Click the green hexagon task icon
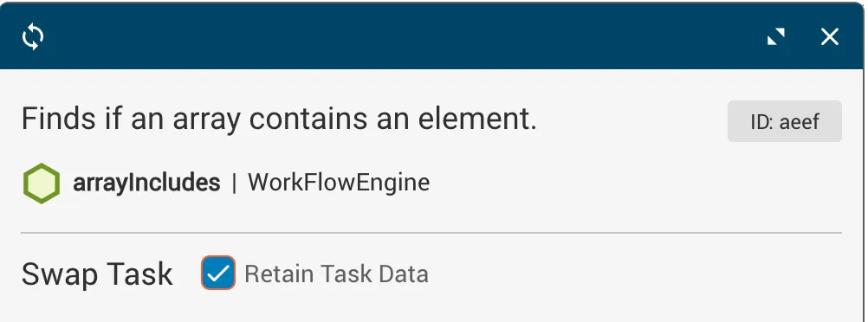 (x=42, y=184)
